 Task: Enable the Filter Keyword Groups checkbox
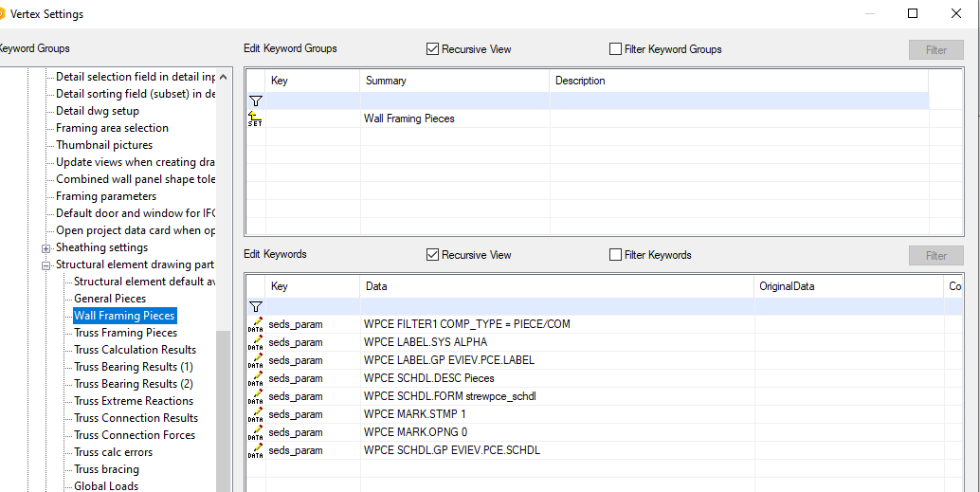pyautogui.click(x=616, y=49)
